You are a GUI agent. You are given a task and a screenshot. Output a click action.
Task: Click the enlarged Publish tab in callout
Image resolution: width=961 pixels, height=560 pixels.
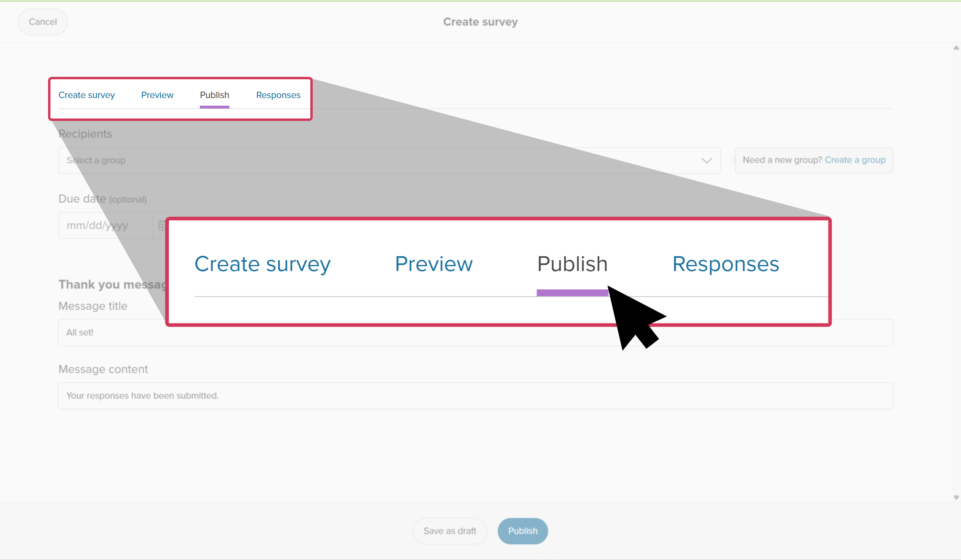pyautogui.click(x=573, y=264)
